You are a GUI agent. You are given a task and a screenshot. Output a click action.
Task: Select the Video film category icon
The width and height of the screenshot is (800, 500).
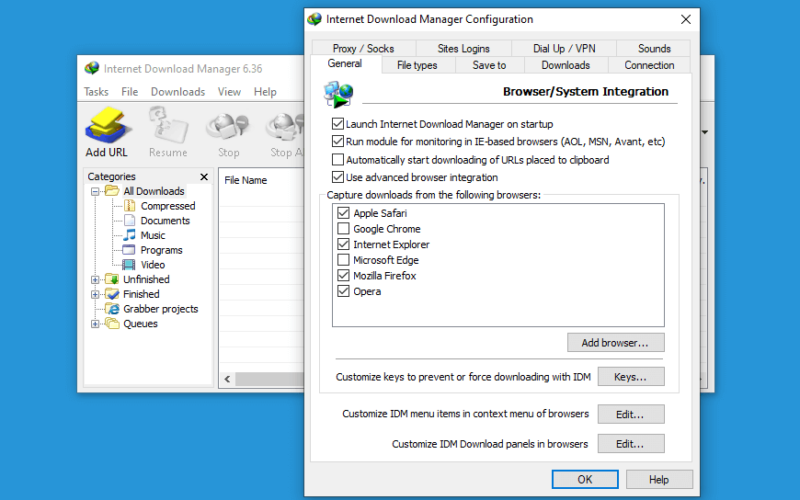click(x=129, y=265)
